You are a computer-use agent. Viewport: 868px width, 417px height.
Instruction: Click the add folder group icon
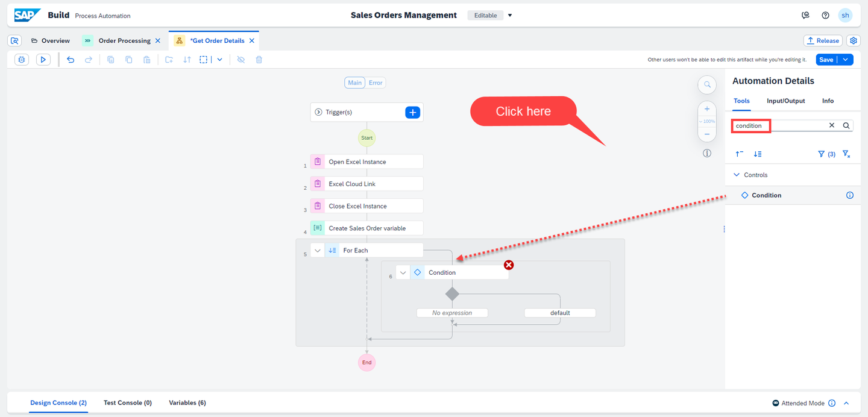[169, 60]
